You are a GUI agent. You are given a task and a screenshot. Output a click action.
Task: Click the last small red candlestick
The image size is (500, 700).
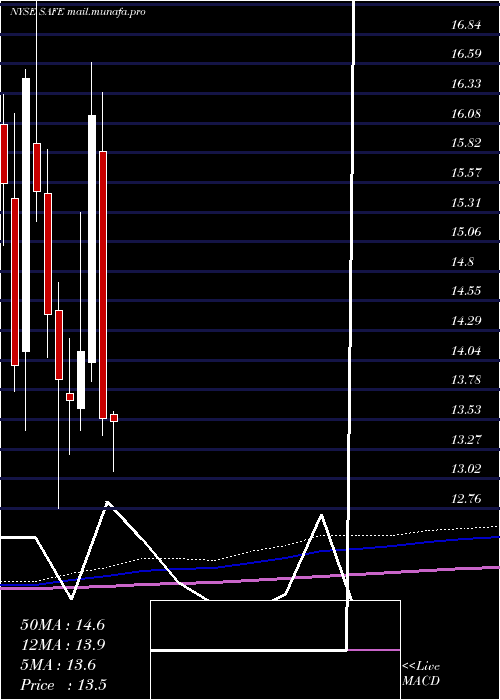tap(114, 418)
